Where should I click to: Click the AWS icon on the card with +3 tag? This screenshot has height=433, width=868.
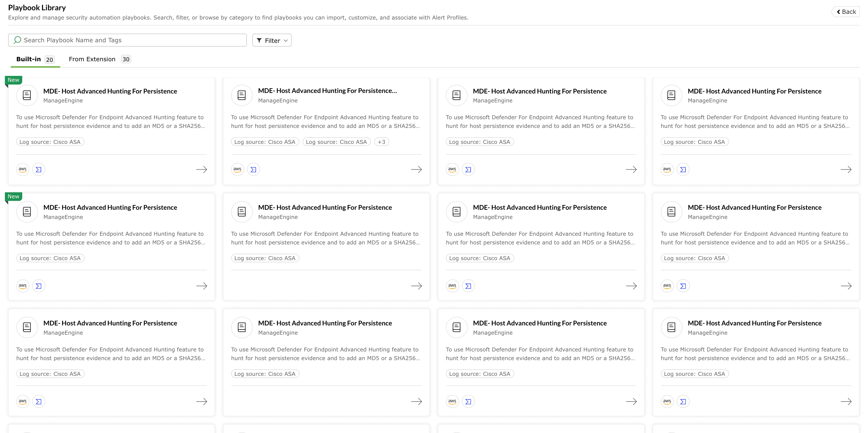pos(238,169)
